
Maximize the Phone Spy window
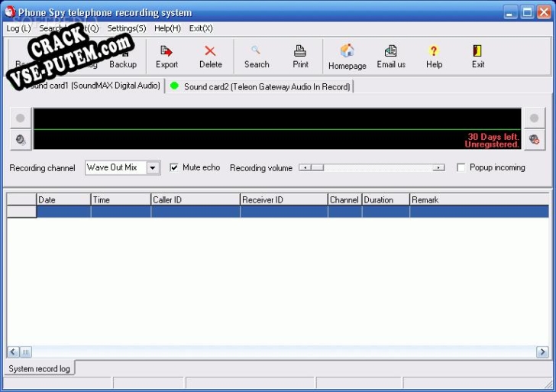pyautogui.click(x=527, y=12)
